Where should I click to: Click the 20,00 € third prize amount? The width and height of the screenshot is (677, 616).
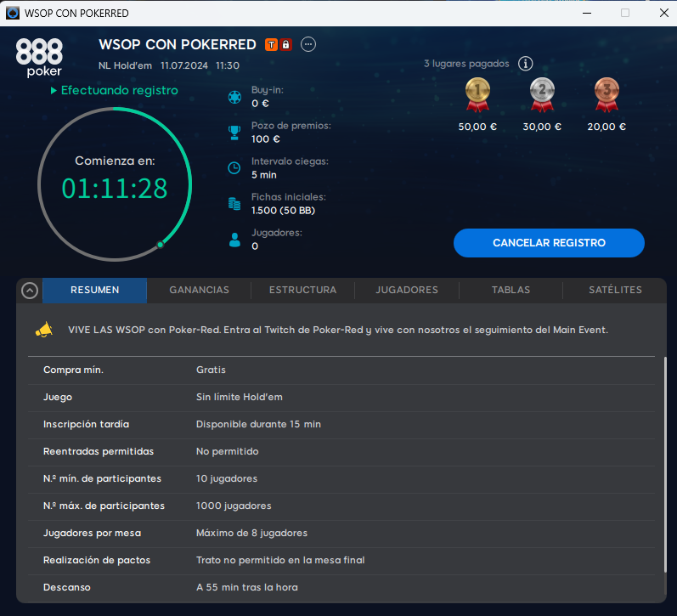click(x=606, y=127)
